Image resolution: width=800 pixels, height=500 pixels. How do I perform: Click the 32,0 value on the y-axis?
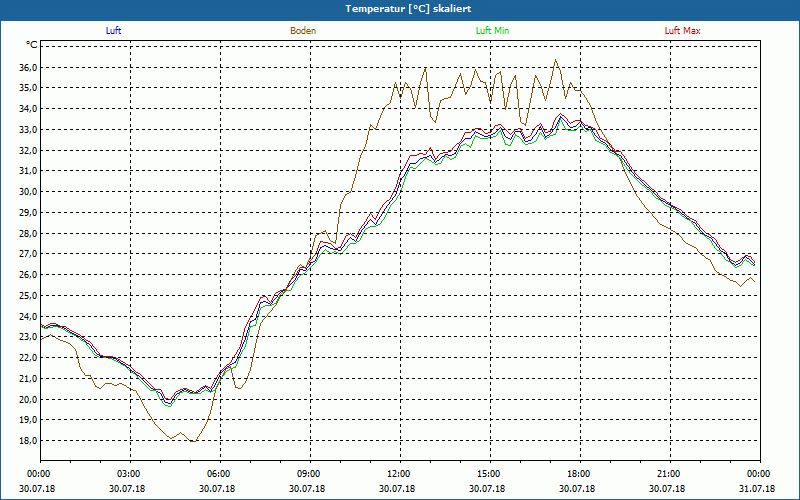[29, 151]
